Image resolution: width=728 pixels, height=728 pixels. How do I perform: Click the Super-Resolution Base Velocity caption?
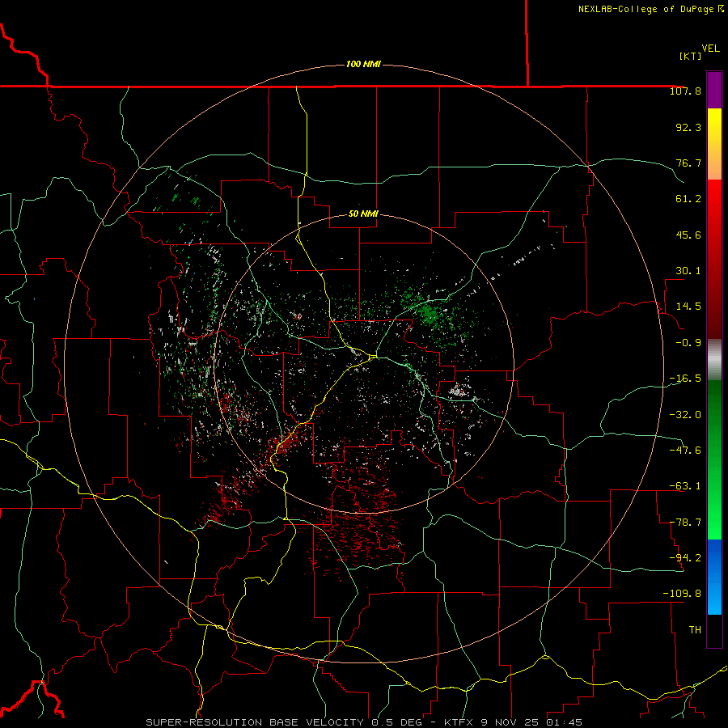point(363,722)
